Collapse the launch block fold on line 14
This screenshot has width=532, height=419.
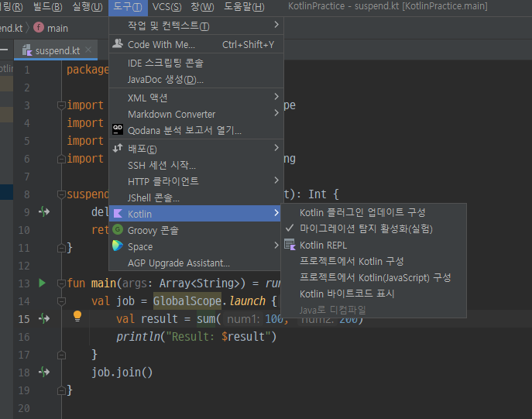pyautogui.click(x=61, y=301)
